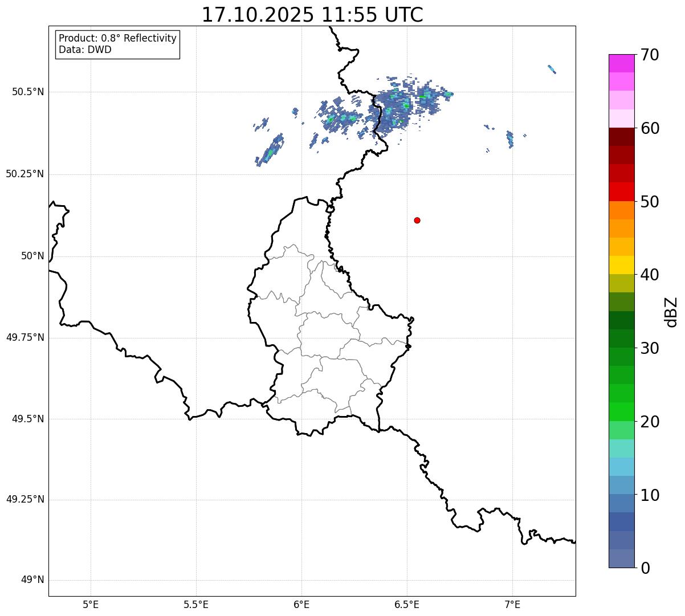Pick the olive-yellow band just below 40
The image size is (685, 616).
[x=621, y=283]
